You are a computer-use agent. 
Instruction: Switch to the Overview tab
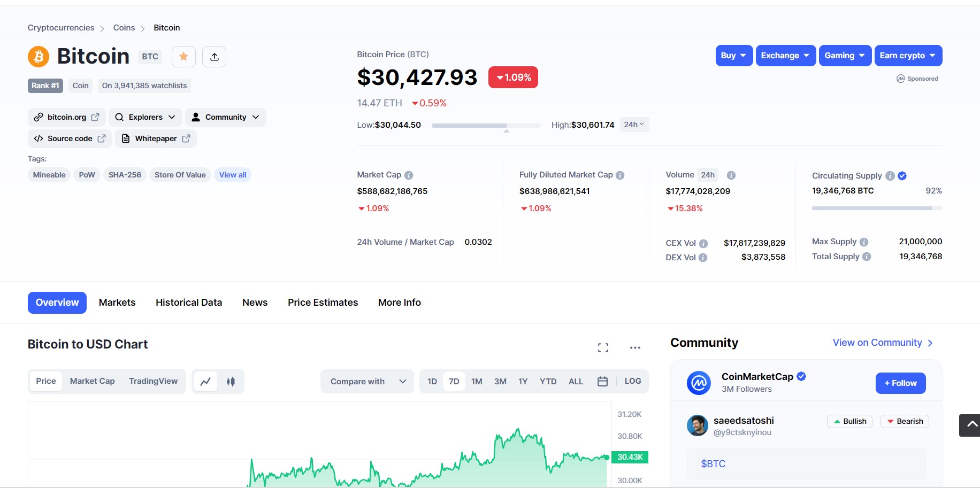pyautogui.click(x=57, y=303)
